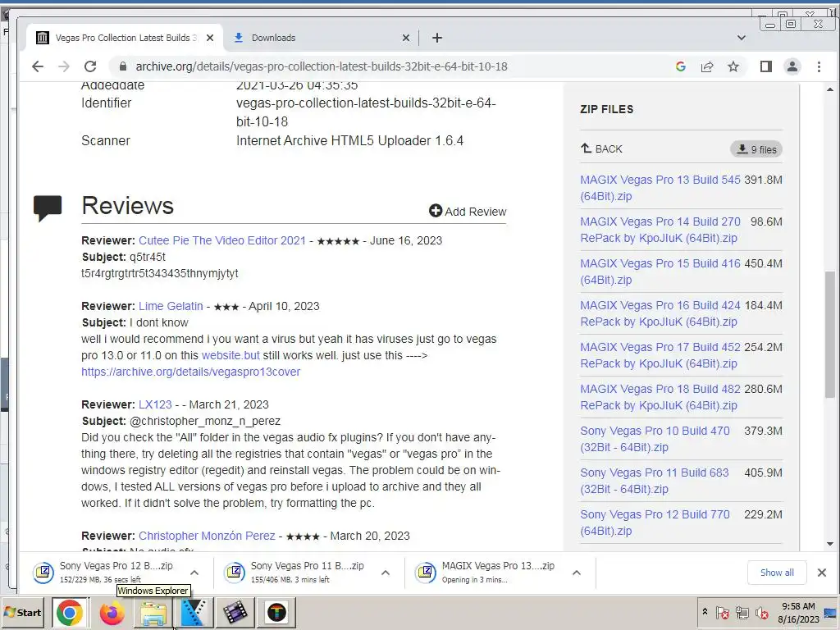Open LX123 reviewer profile
The image size is (840, 630).
[x=155, y=404]
